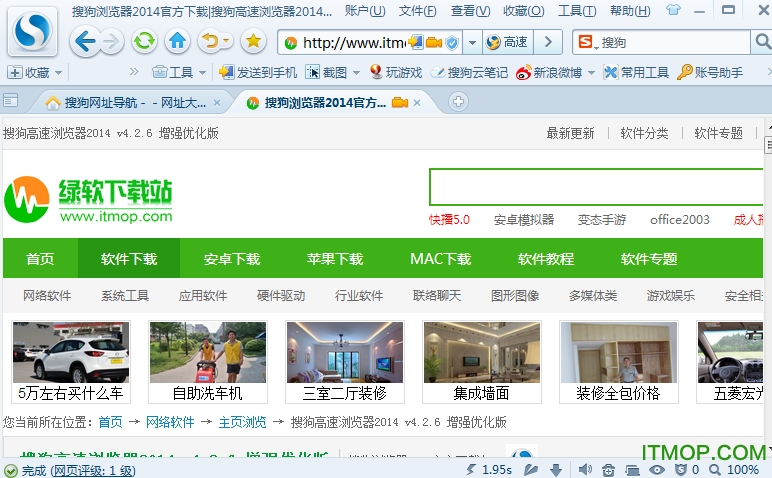Screen dimensions: 772x478
Task: Open the tab list sidebar icon
Action: [10, 101]
